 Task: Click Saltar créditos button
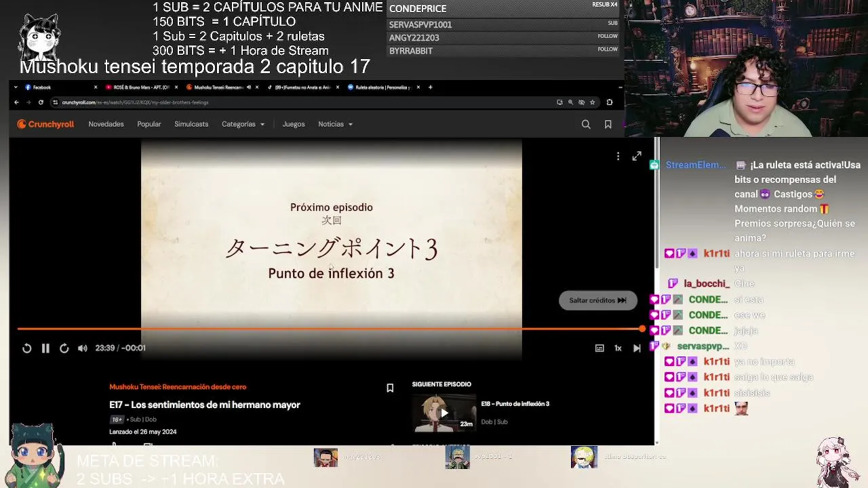(x=597, y=300)
